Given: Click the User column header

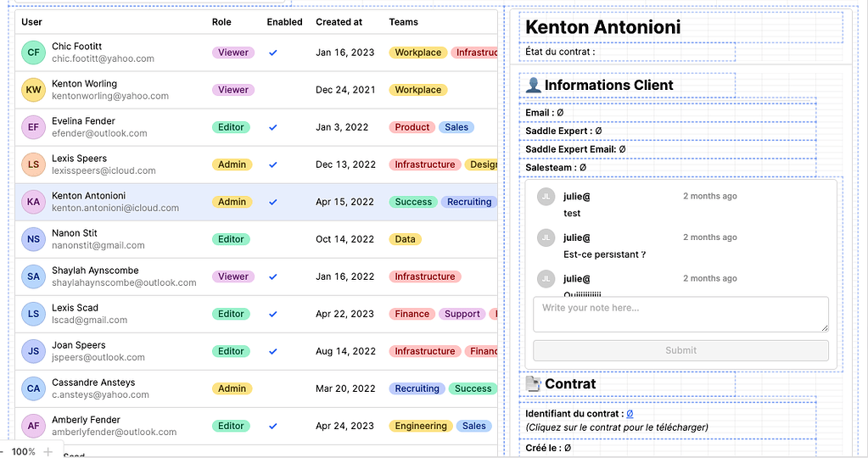Looking at the screenshot, I should (x=31, y=22).
